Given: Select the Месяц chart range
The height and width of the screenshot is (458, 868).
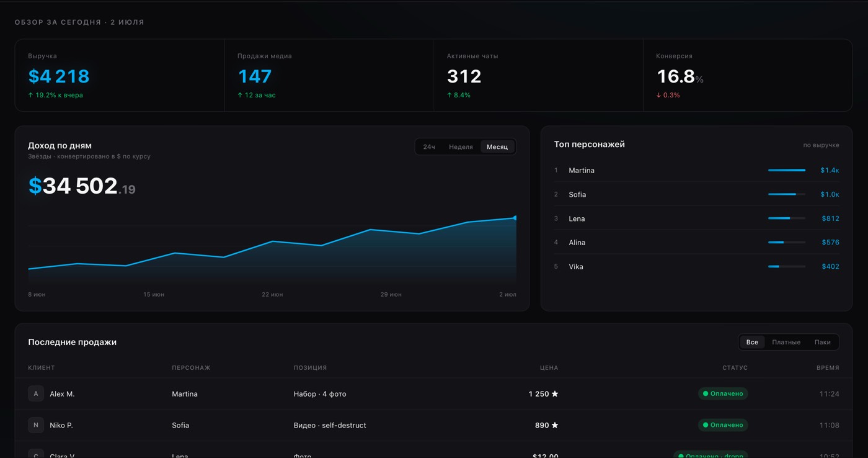Looking at the screenshot, I should [497, 147].
